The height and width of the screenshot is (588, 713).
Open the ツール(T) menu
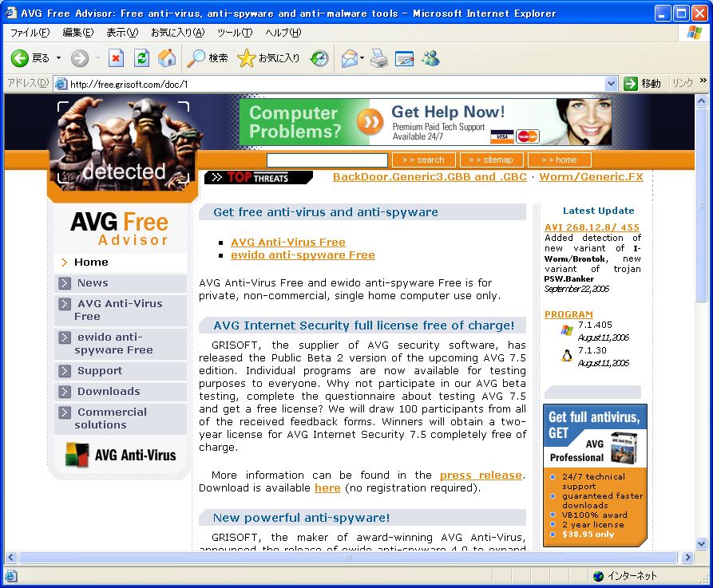[235, 33]
